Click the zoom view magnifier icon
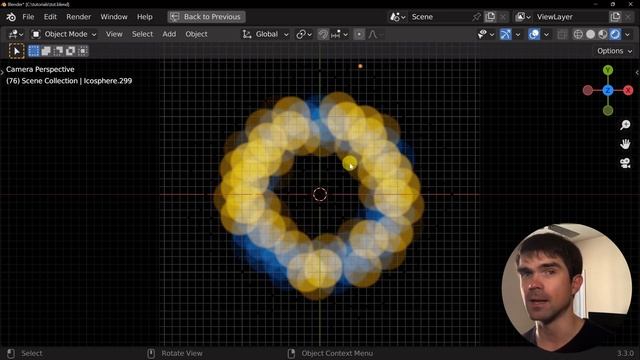Viewport: 640px width, 360px height. click(625, 125)
